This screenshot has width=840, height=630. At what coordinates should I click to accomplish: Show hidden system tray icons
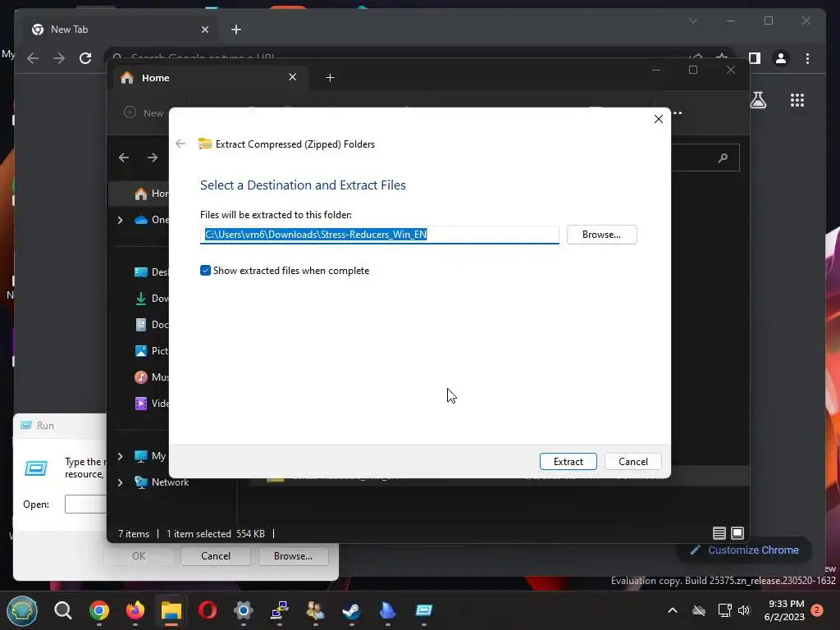[673, 610]
